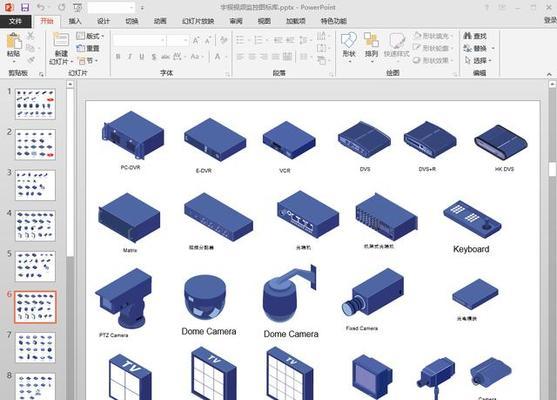Open the 文件 File tab
This screenshot has height=400, width=557.
pos(15,21)
